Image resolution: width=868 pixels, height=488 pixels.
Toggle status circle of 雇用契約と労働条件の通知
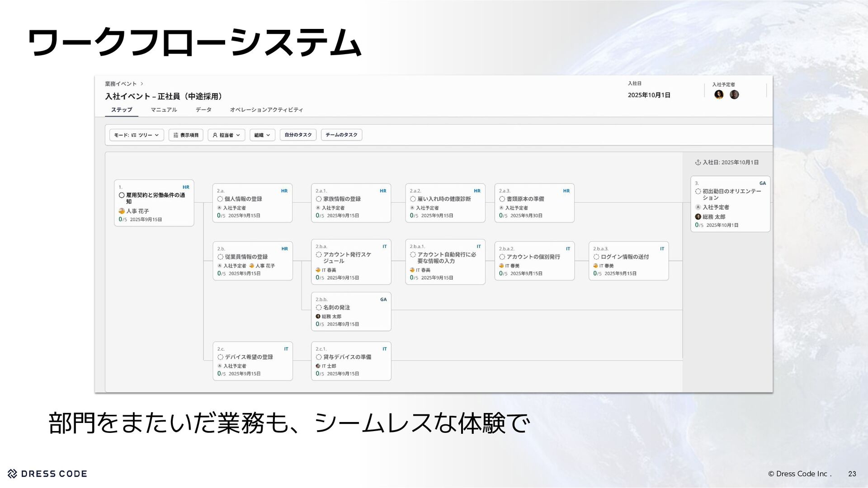pos(122,195)
